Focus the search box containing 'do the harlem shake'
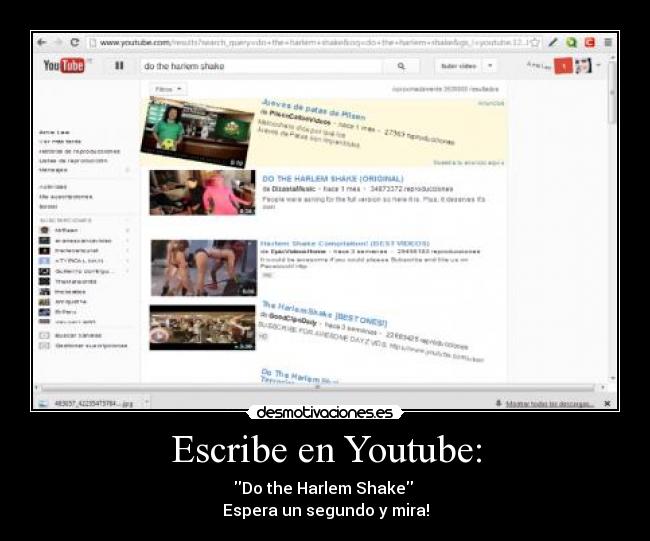 pyautogui.click(x=261, y=66)
